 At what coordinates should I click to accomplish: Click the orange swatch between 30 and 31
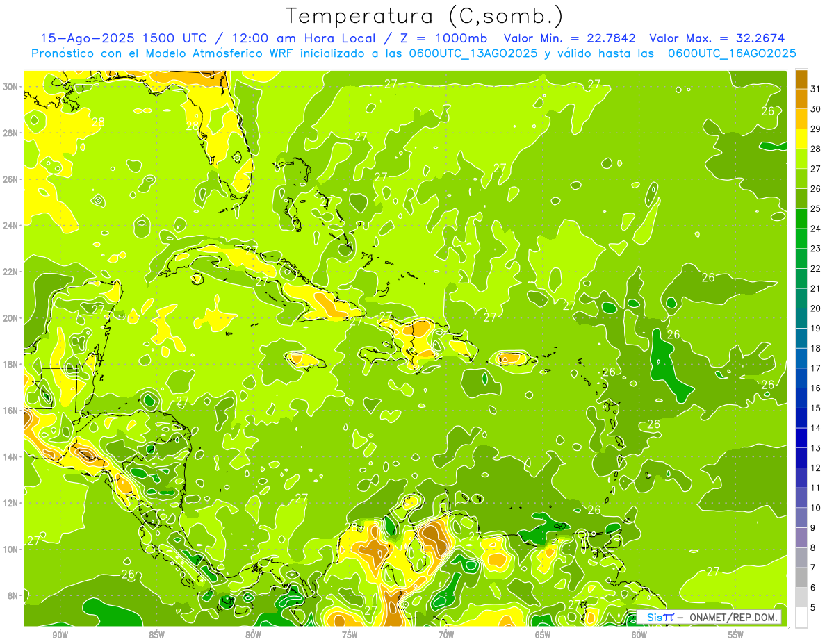tap(801, 99)
